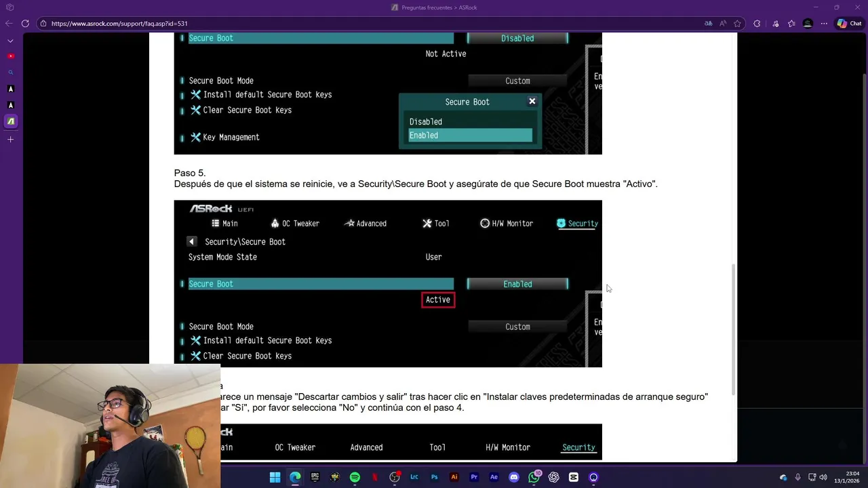Open the favorites list icon
The height and width of the screenshot is (488, 868).
coord(791,23)
